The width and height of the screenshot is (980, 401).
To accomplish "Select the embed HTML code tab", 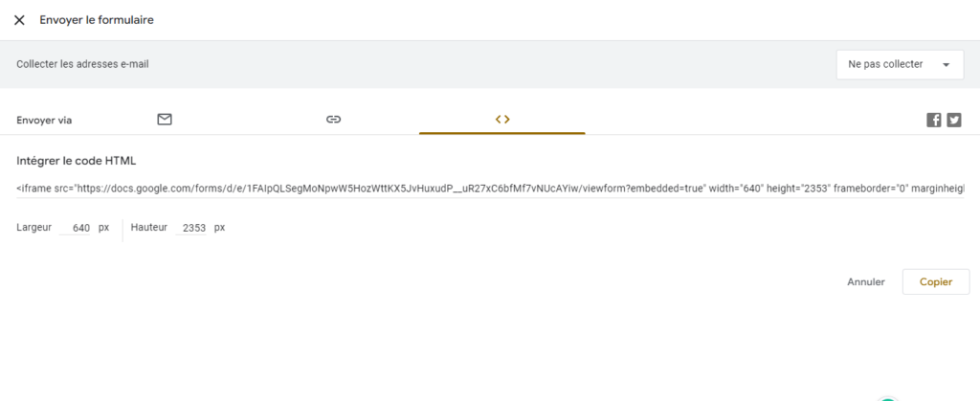I will [x=502, y=120].
